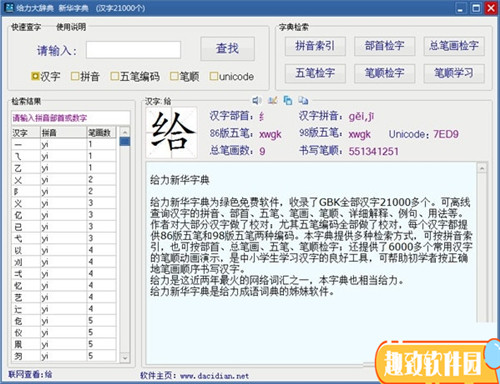Open 拼音索引 pinyin index
The height and width of the screenshot is (384, 500).
tap(315, 46)
